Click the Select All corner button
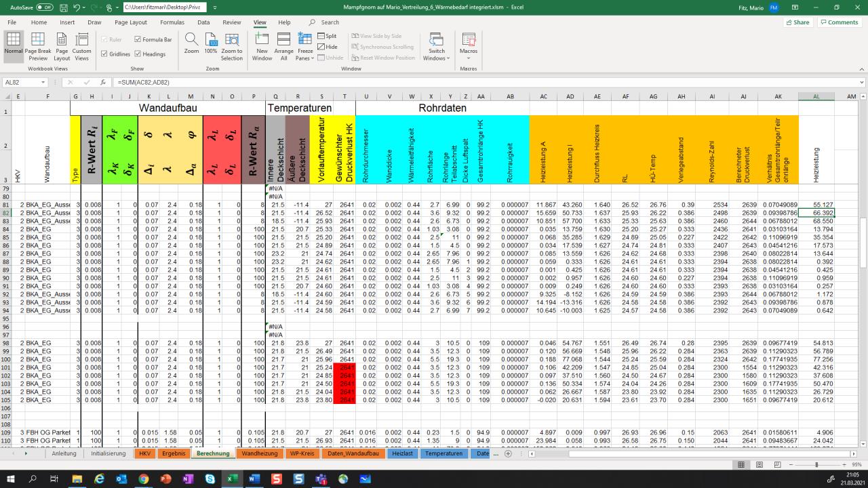868x488 pixels. click(x=6, y=97)
